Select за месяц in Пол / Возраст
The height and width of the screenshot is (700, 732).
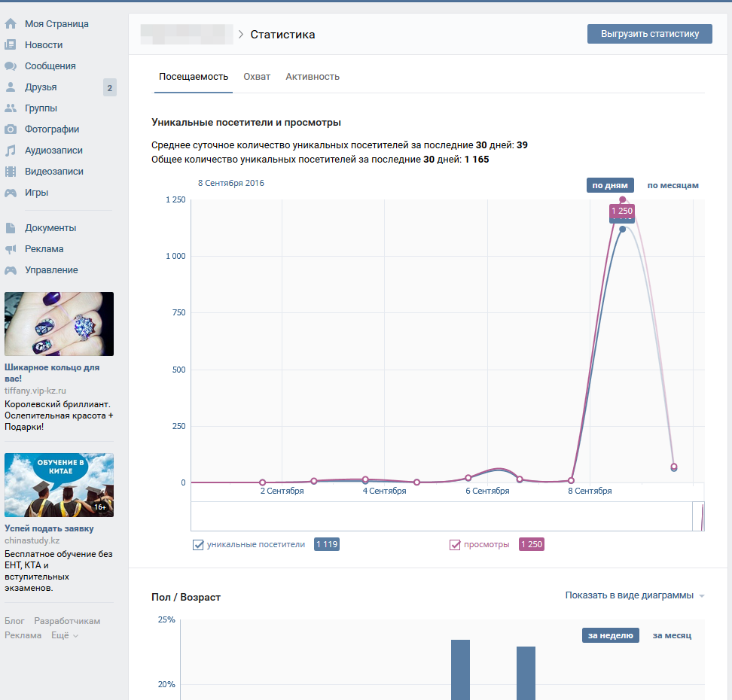[672, 635]
